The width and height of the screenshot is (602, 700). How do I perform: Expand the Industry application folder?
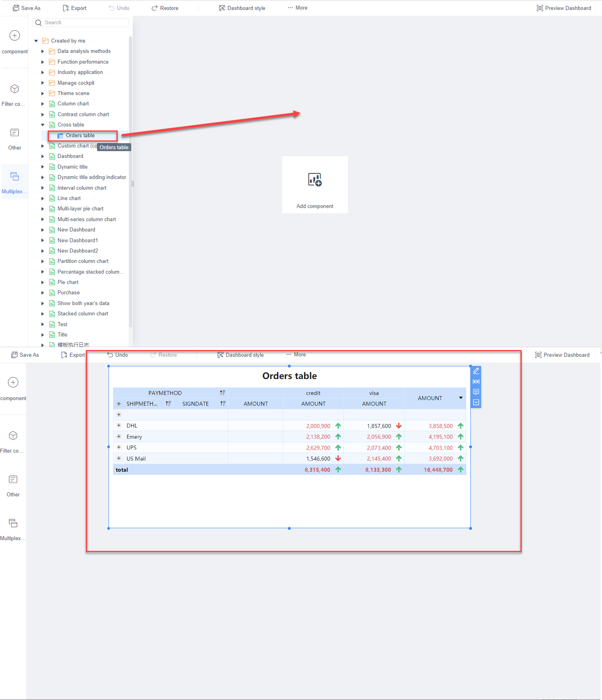pos(43,72)
